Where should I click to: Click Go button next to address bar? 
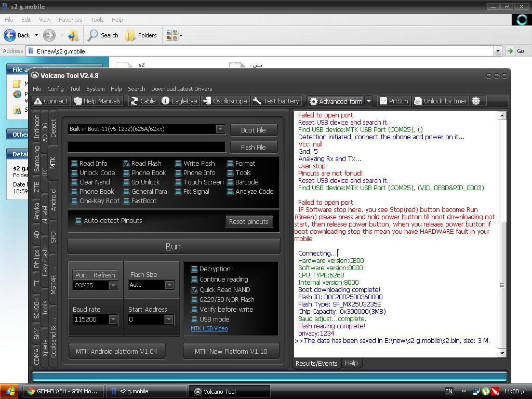[515, 51]
